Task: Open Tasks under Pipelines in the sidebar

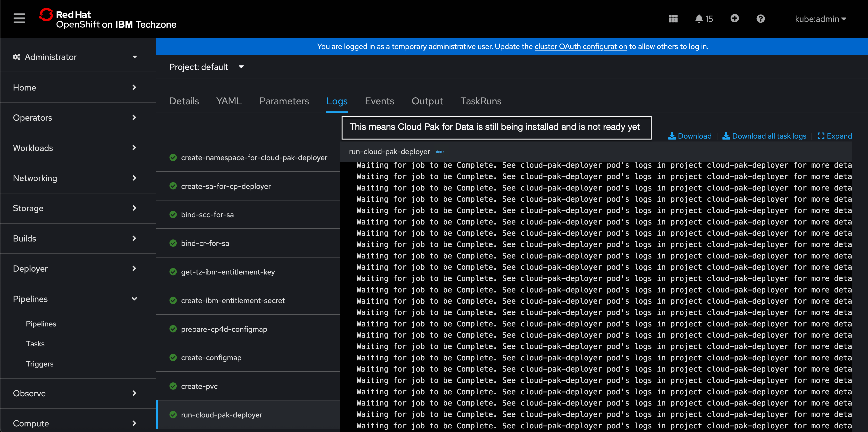Action: pos(35,344)
